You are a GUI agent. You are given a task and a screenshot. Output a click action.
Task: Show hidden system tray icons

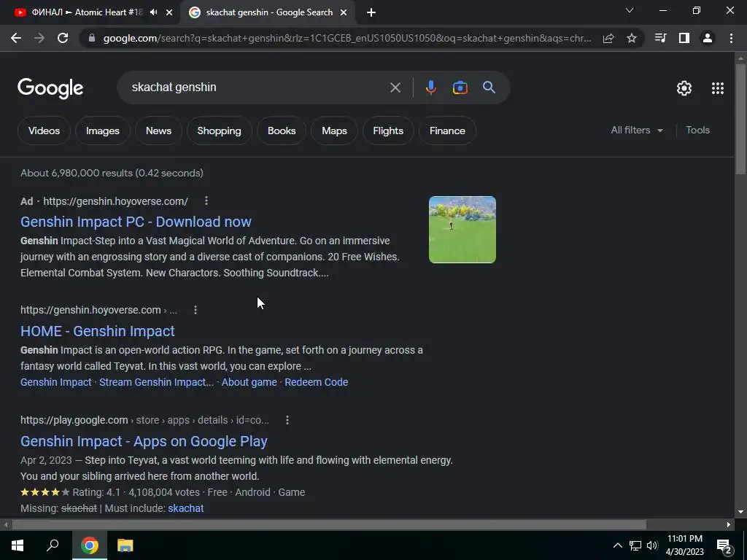click(x=617, y=545)
